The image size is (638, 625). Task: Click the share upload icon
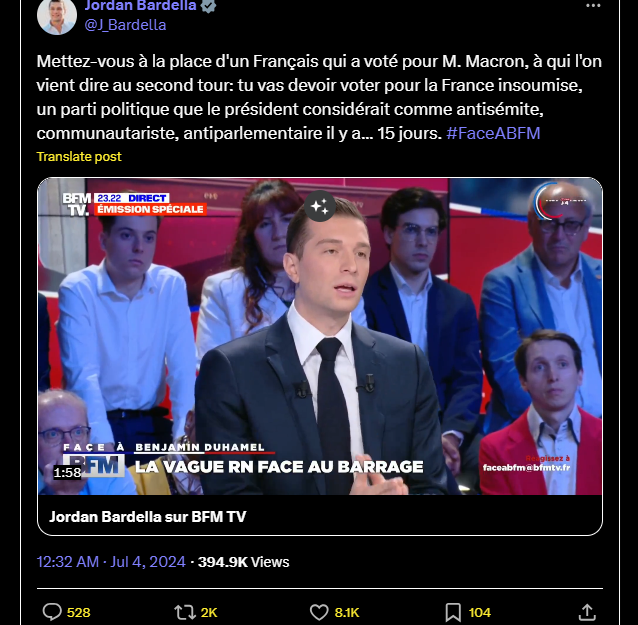click(x=587, y=612)
